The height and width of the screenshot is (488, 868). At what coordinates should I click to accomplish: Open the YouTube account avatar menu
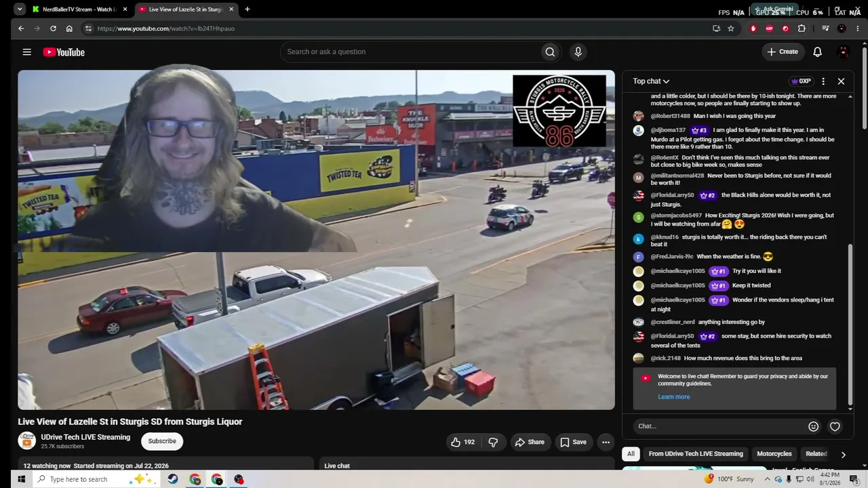[844, 52]
